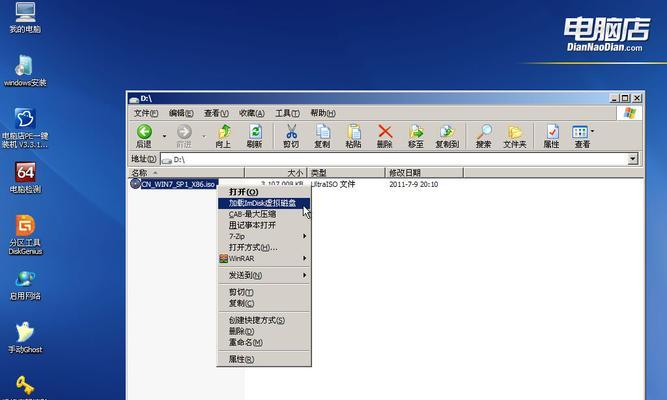The image size is (667, 400).
Task: Choose 打开方式(H)... context entry
Action: tap(264, 247)
